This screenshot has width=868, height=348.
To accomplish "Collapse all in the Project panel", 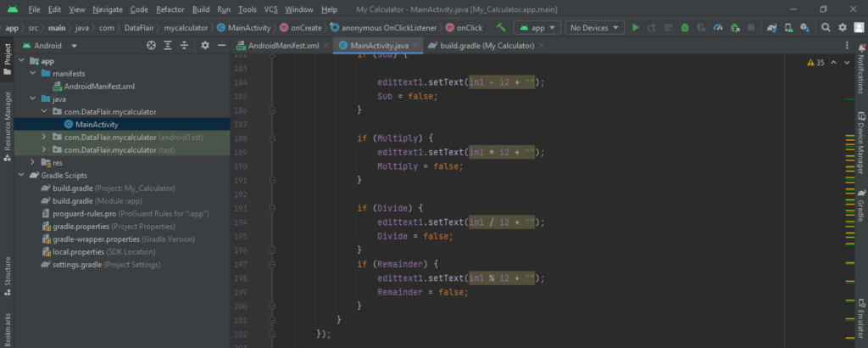I will click(x=183, y=45).
